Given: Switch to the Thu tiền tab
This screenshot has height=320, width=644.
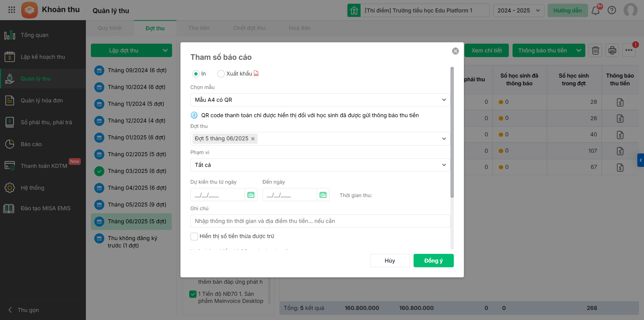Looking at the screenshot, I should point(199,28).
